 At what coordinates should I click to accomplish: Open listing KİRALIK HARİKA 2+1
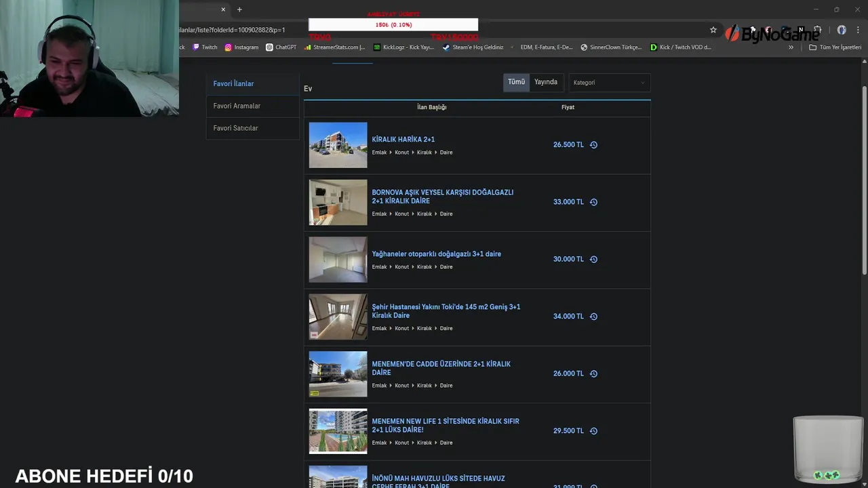403,140
